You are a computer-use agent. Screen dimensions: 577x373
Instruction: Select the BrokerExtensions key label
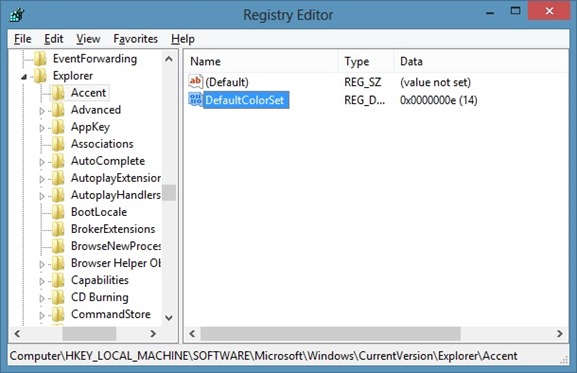pos(113,229)
